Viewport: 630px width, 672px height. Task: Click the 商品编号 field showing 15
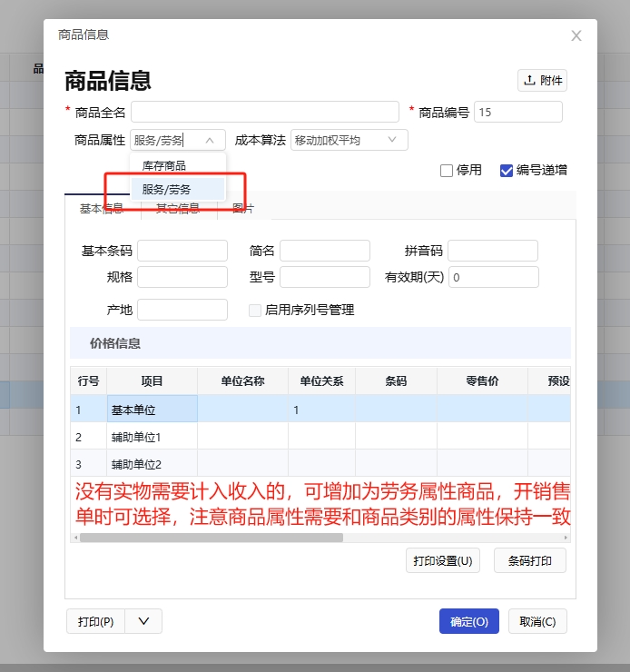[517, 112]
